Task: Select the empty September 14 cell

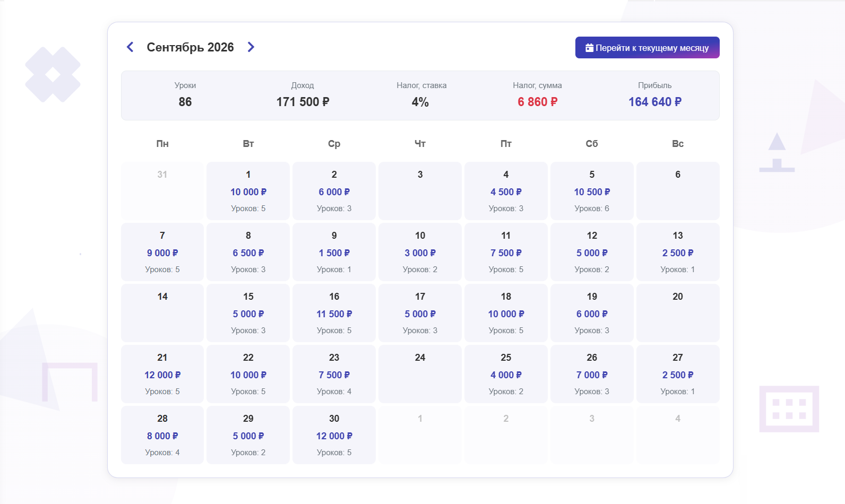Action: tap(162, 313)
